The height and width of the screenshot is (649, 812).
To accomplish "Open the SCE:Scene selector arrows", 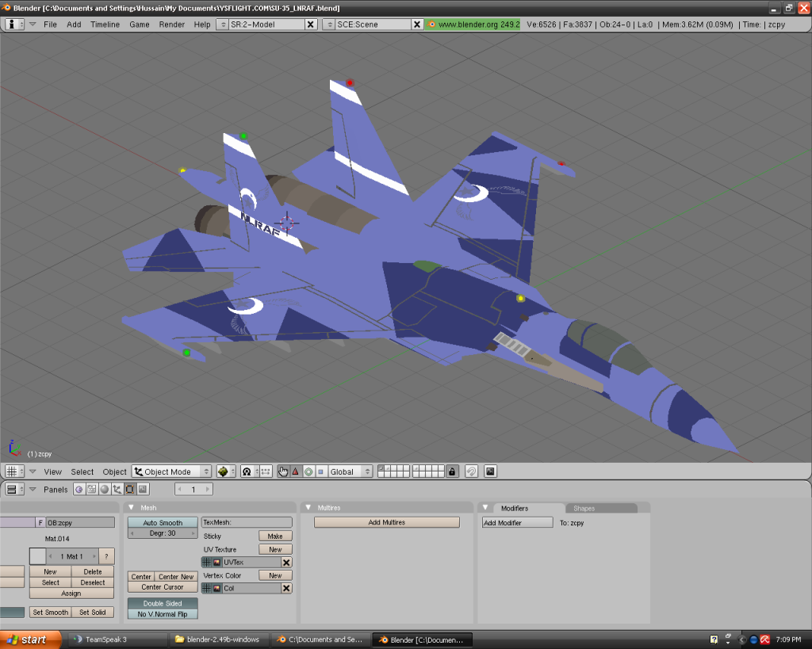I will [x=329, y=25].
